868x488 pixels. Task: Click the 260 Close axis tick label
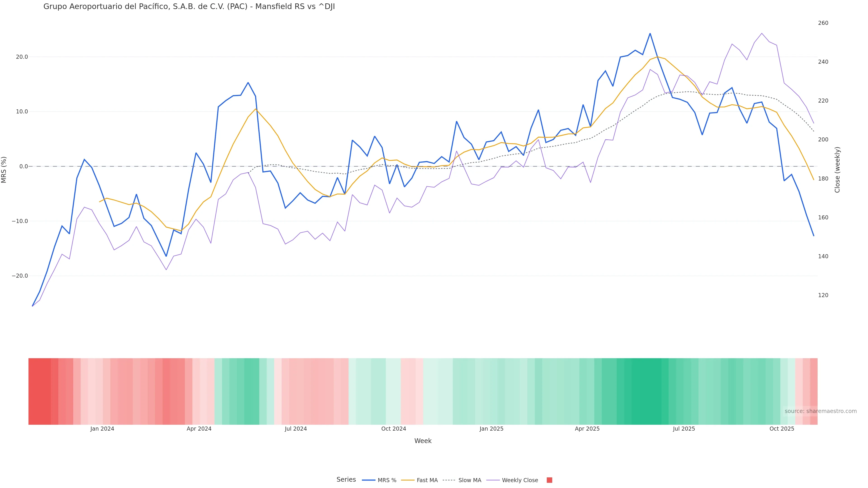coord(823,23)
